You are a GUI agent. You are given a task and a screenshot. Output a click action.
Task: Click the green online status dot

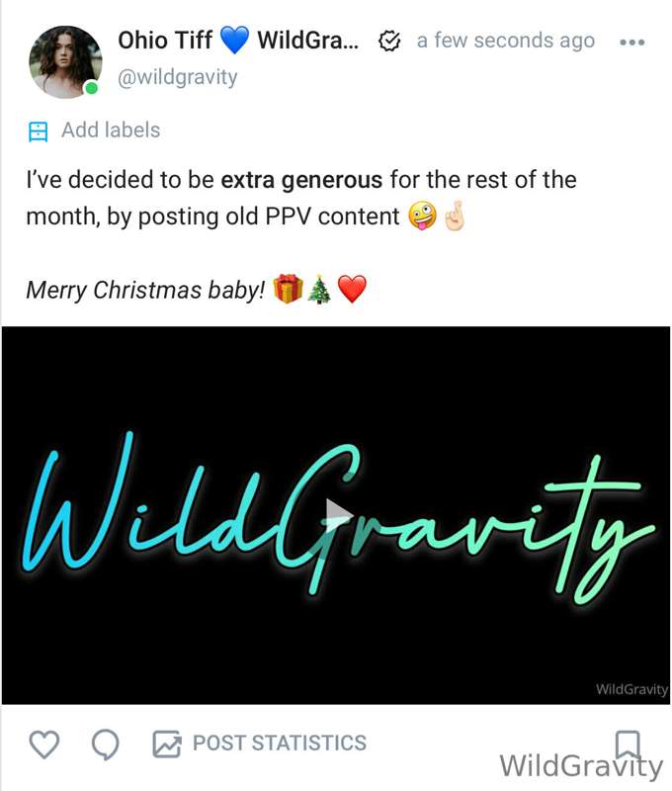pos(91,88)
